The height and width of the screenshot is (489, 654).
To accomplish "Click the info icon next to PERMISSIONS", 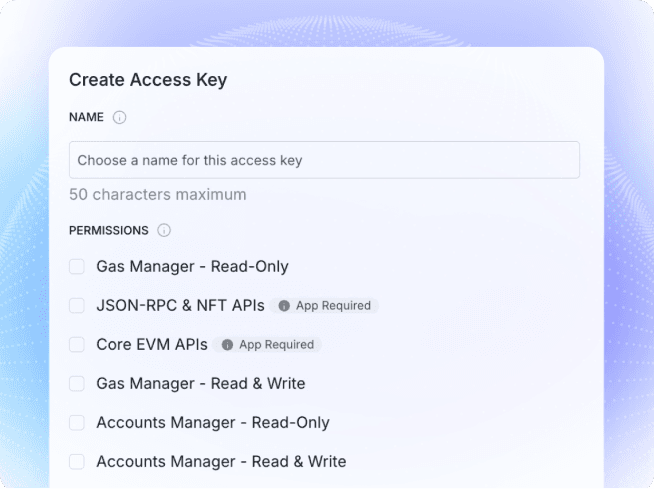I will (164, 230).
